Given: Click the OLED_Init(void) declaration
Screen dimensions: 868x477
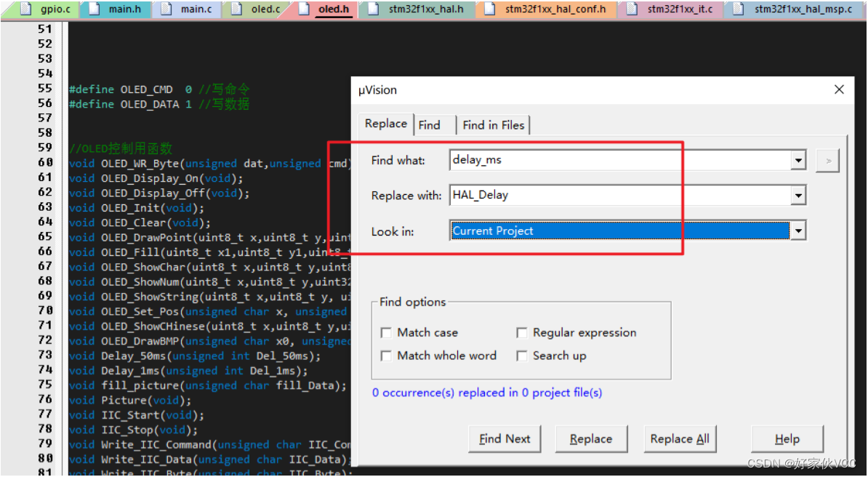Looking at the screenshot, I should (x=137, y=208).
